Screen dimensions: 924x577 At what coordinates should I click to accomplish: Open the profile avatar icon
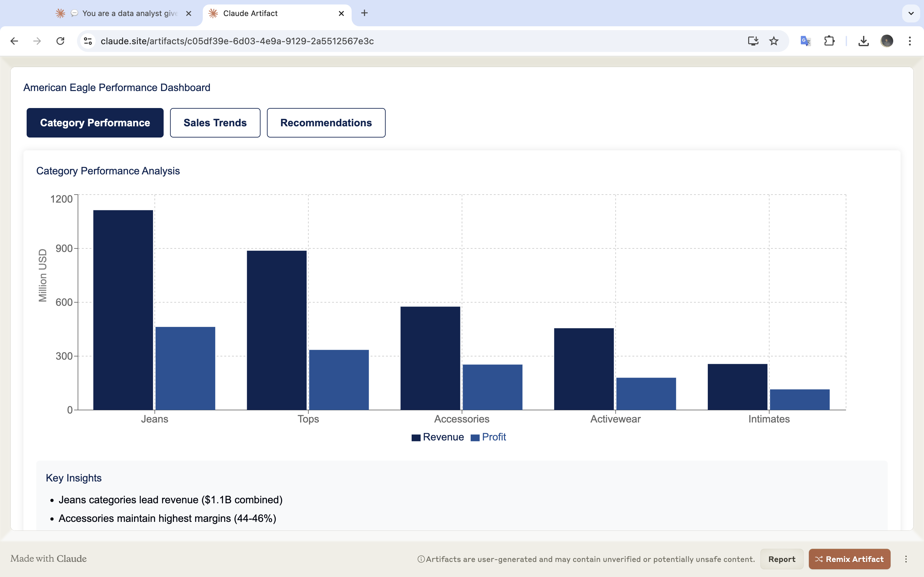point(886,41)
